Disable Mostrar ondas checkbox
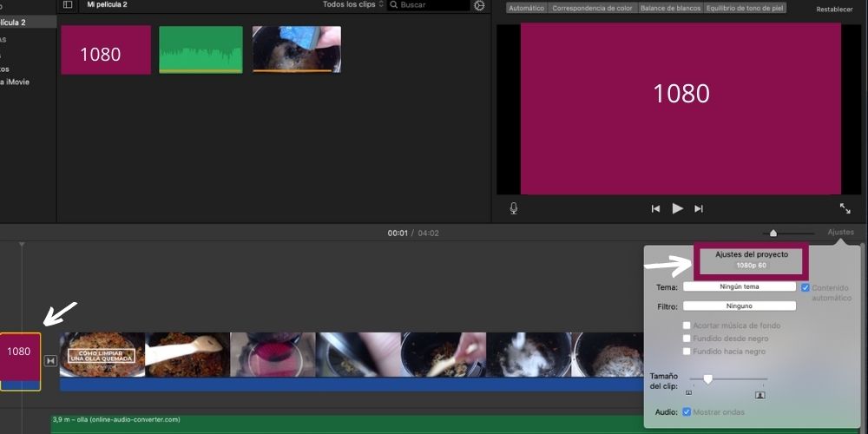This screenshot has height=434, width=868. (687, 411)
